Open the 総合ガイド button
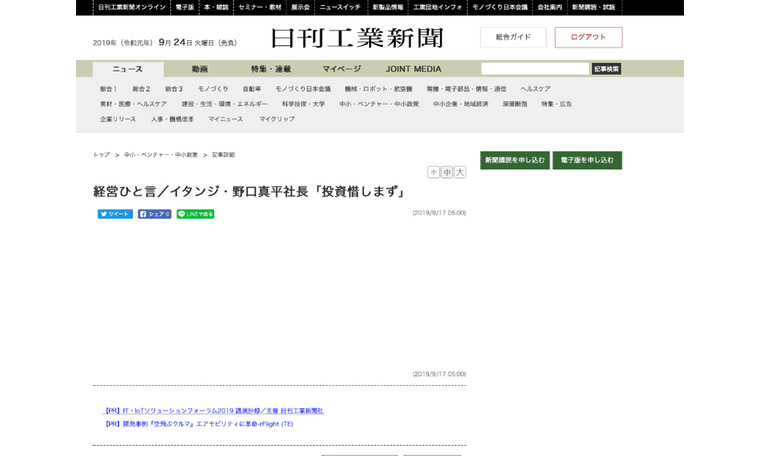 513,37
